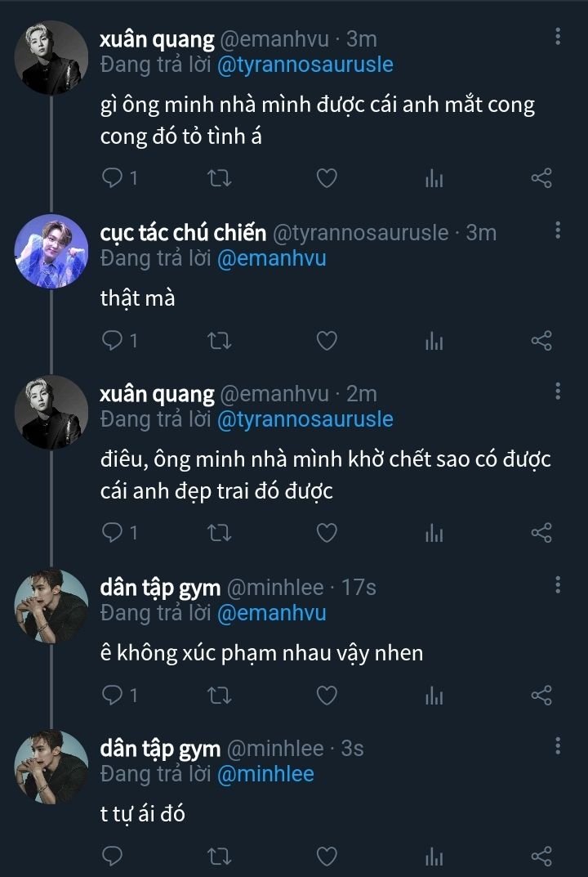The image size is (588, 877).
Task: Open more options for cục tác chú chiến's tweet
Action: (558, 230)
